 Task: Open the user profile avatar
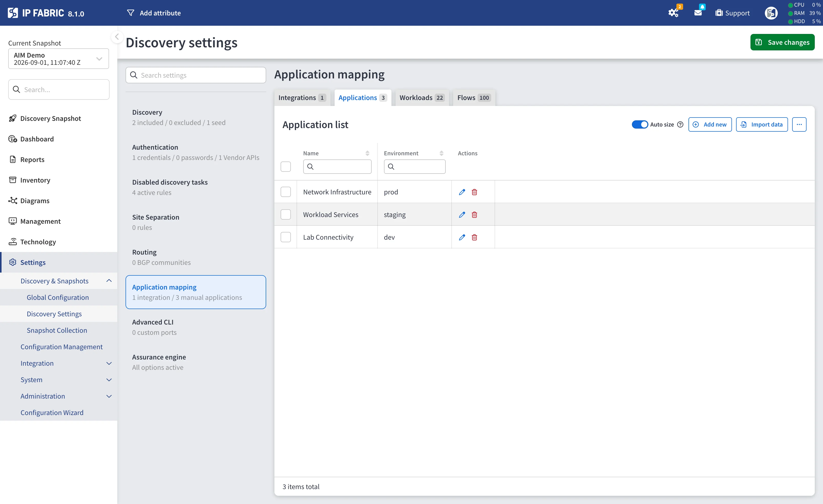[x=771, y=13]
